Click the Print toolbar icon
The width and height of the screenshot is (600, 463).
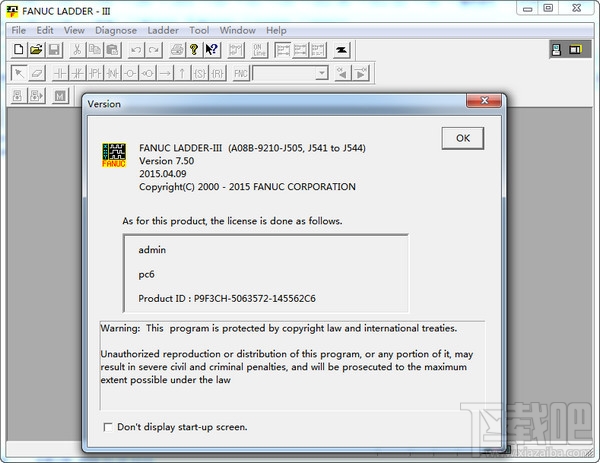177,50
